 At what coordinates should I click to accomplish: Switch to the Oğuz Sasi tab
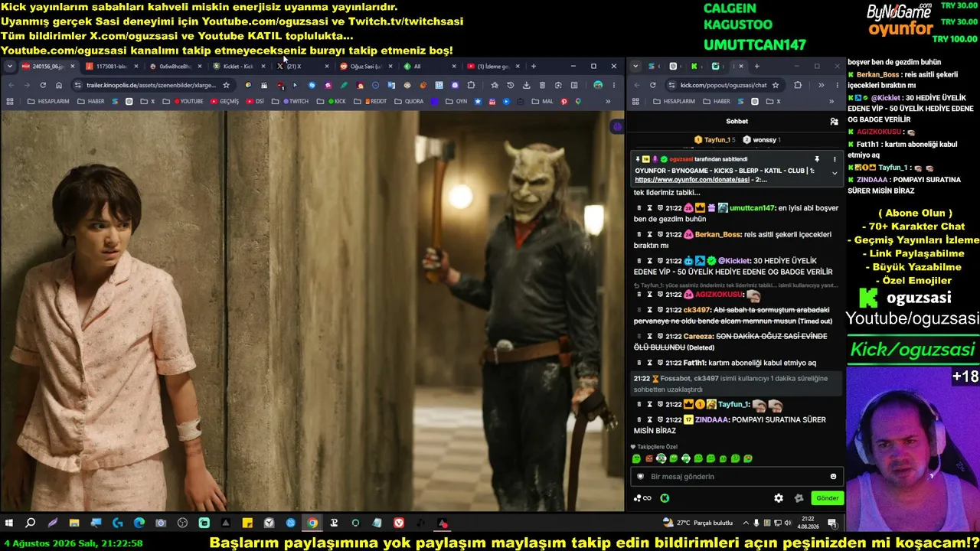[365, 67]
